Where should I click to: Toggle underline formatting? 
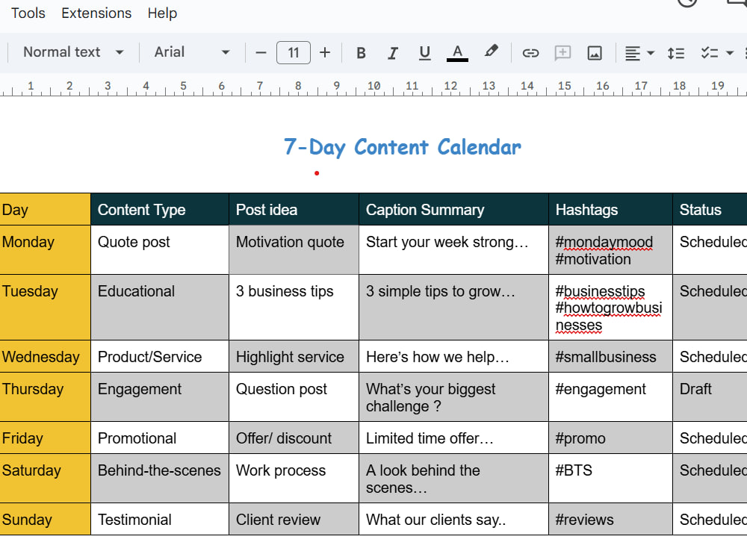(x=424, y=53)
